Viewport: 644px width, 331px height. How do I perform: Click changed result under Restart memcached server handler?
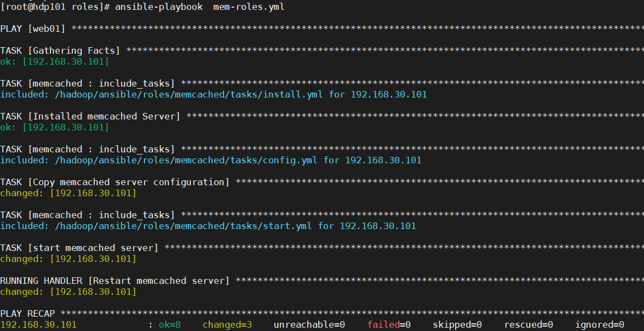tap(68, 292)
